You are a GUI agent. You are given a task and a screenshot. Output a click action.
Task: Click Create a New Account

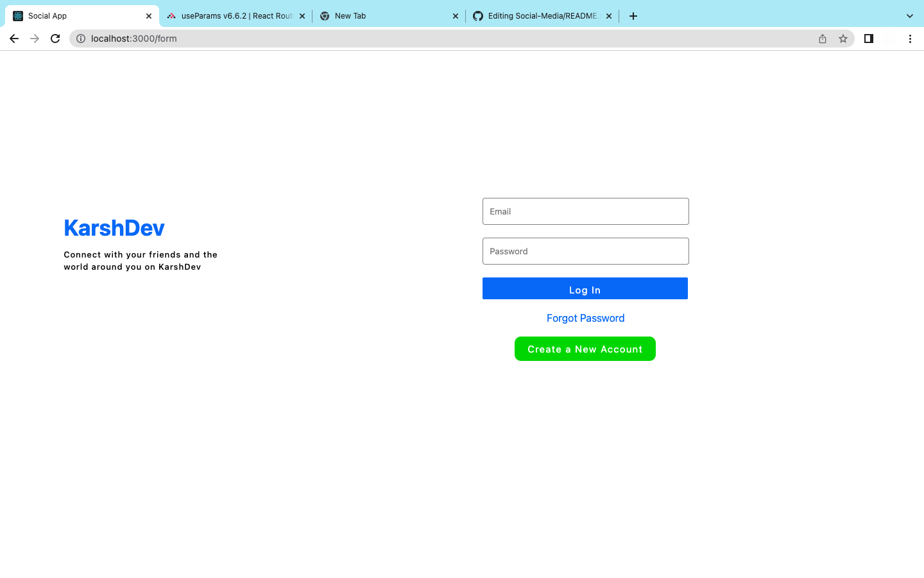pos(585,349)
